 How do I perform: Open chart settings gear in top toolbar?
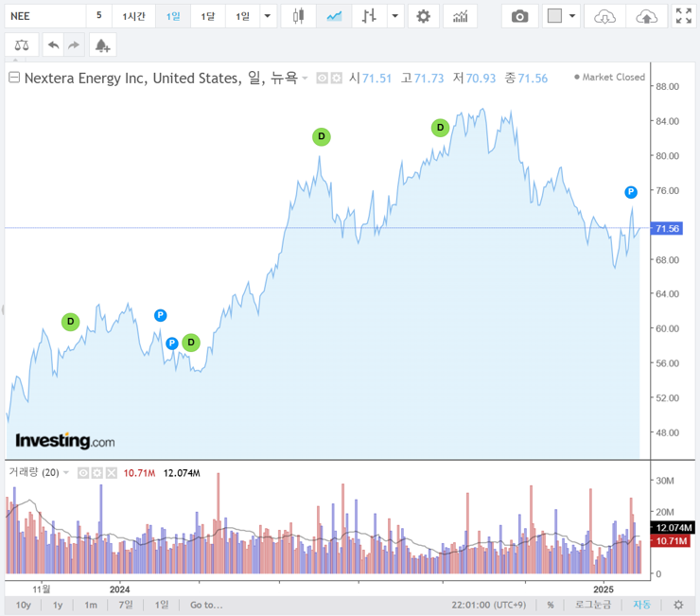423,16
